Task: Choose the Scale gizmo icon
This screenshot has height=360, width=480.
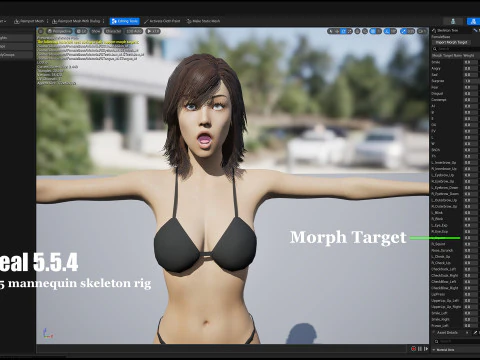Action: pos(350,31)
